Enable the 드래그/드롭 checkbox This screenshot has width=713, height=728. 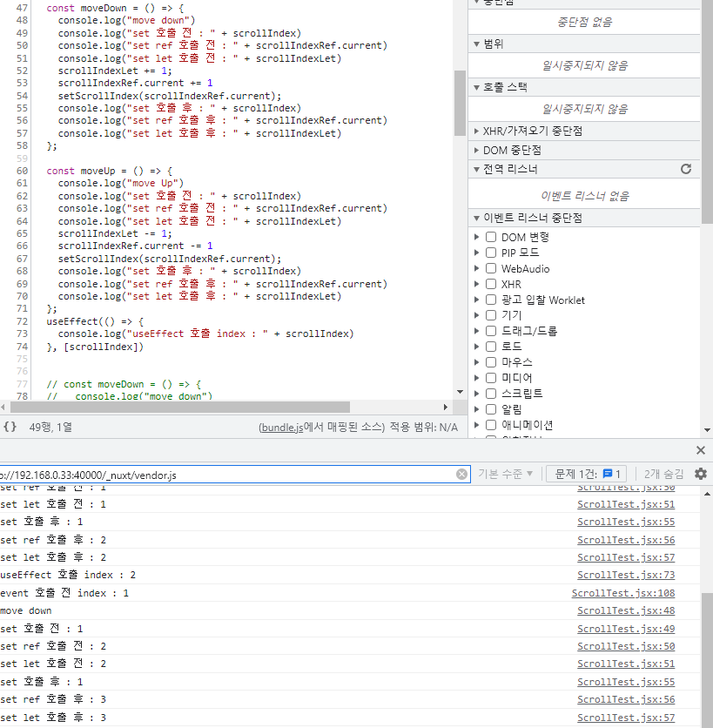click(491, 331)
